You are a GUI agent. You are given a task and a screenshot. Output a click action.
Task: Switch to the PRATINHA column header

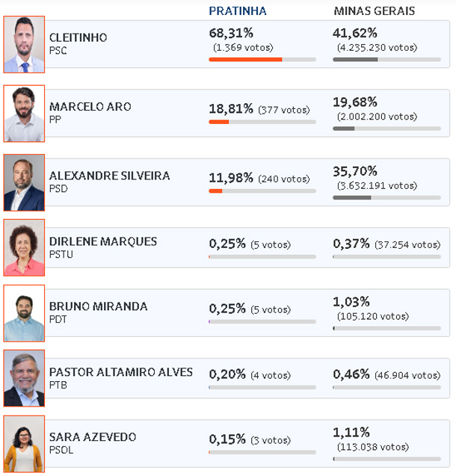coord(238,11)
